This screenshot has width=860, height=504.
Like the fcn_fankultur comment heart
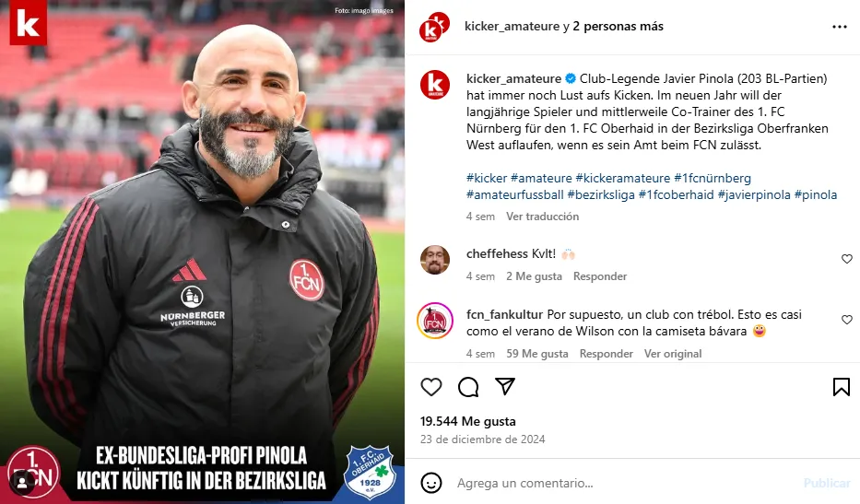(x=847, y=320)
